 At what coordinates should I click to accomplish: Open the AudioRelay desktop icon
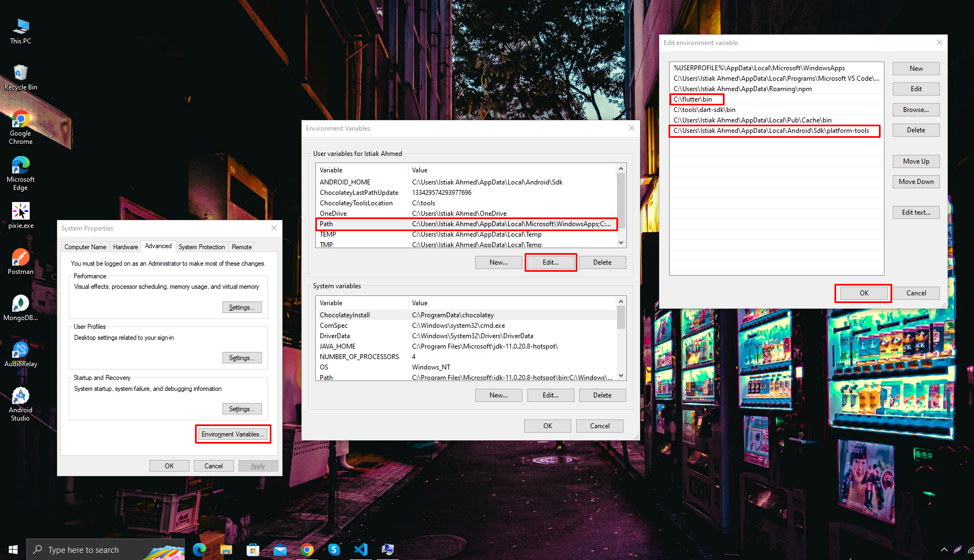[20, 353]
